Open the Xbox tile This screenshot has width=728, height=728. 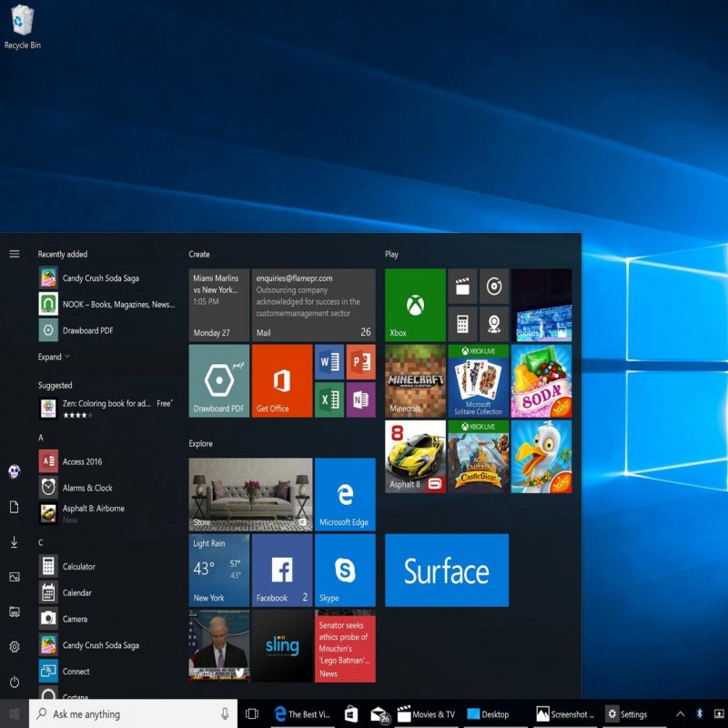(x=415, y=305)
